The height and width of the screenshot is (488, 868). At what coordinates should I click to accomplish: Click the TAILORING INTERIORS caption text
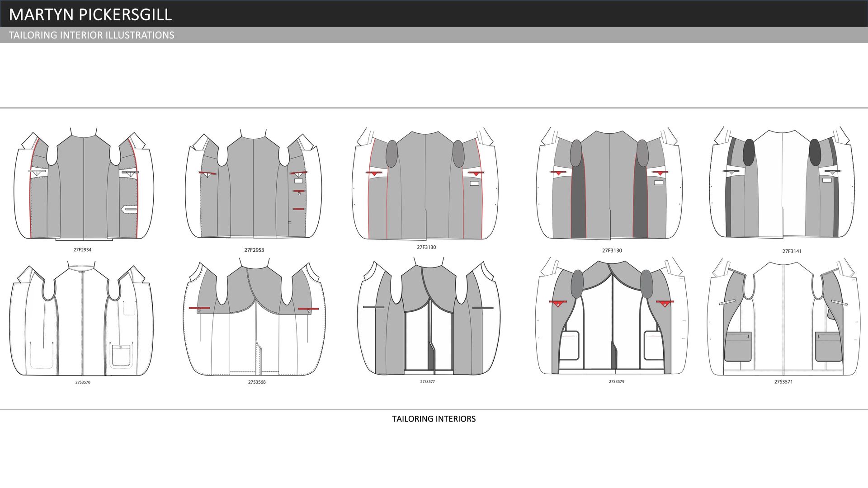pyautogui.click(x=434, y=419)
